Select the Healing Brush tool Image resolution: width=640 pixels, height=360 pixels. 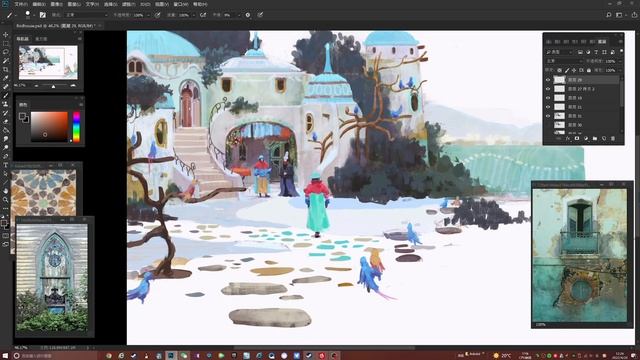[x=6, y=87]
